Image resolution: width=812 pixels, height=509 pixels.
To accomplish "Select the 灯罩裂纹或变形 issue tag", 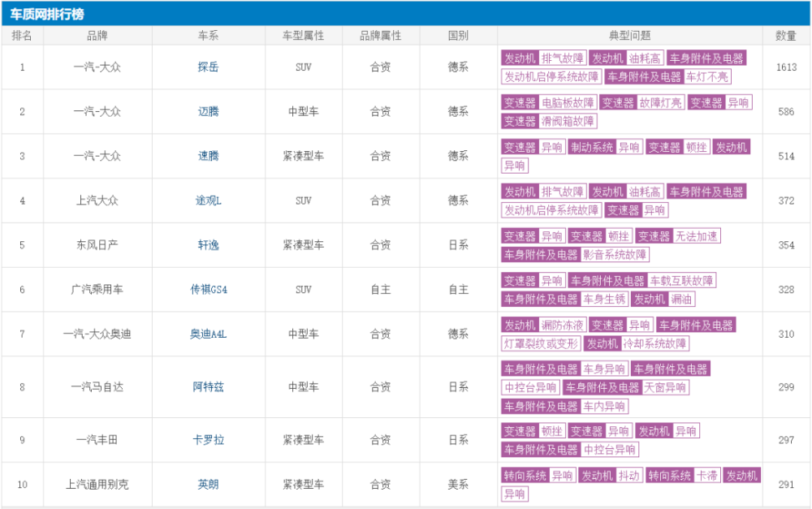I will coord(541,344).
